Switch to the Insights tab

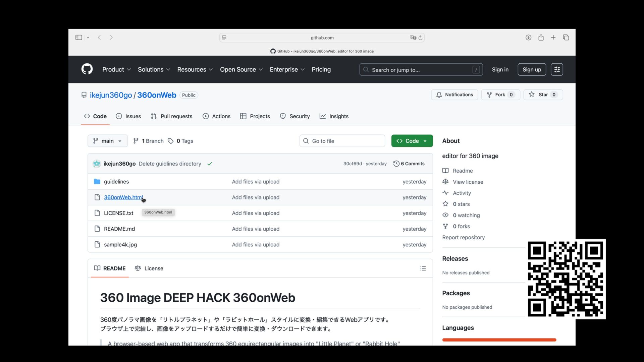pos(334,116)
